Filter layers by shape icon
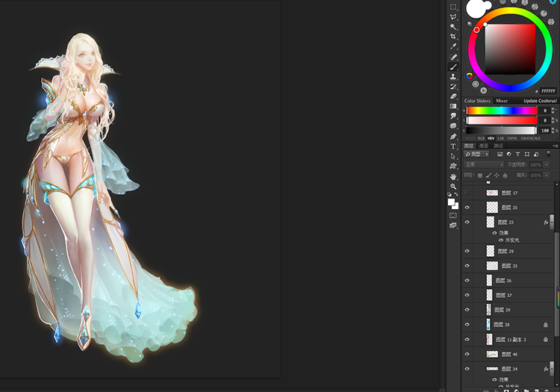The image size is (560, 392). pos(527,155)
